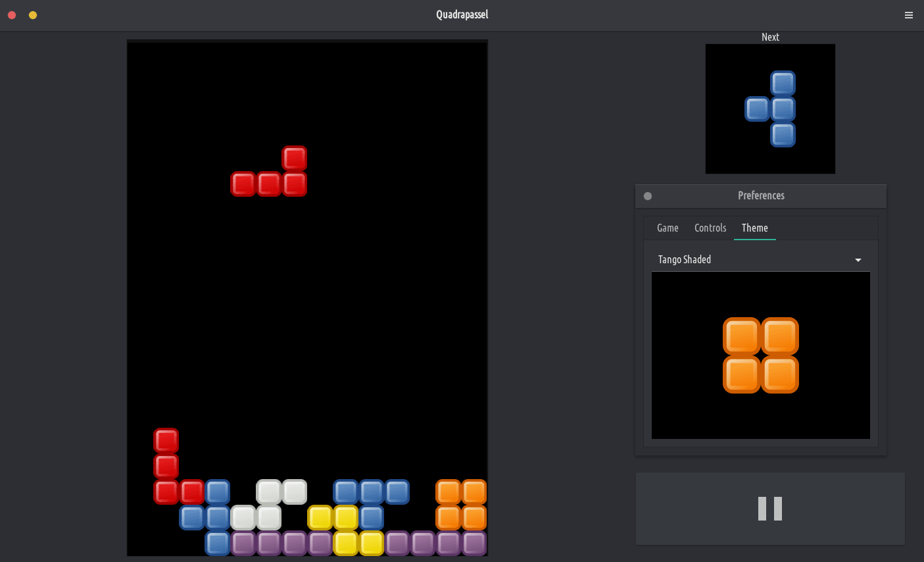
Task: Click the orange square piece on the game board
Action: (461, 505)
